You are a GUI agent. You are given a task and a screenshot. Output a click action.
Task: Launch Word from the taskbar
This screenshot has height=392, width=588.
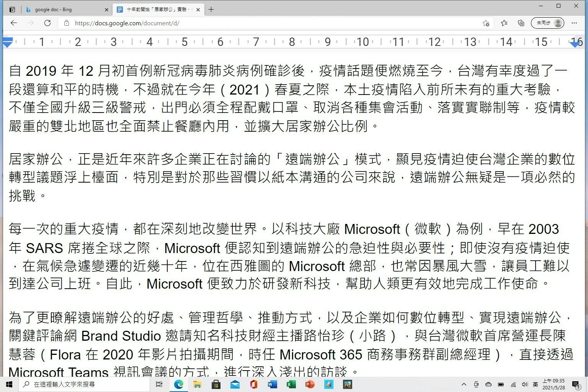(272, 384)
